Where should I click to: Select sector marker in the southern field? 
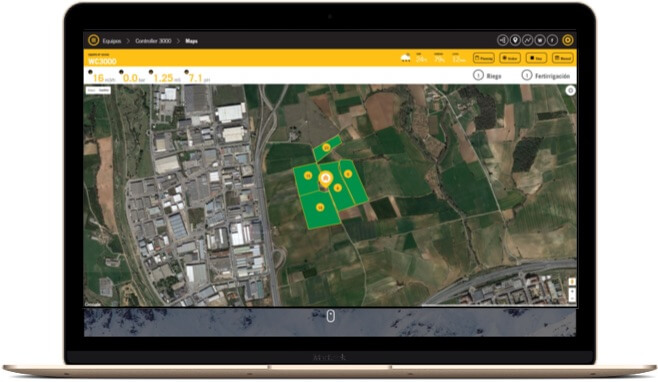(x=320, y=207)
